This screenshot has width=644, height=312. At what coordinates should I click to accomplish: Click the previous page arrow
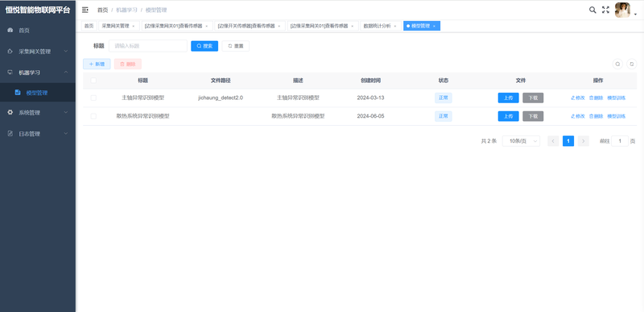(553, 141)
